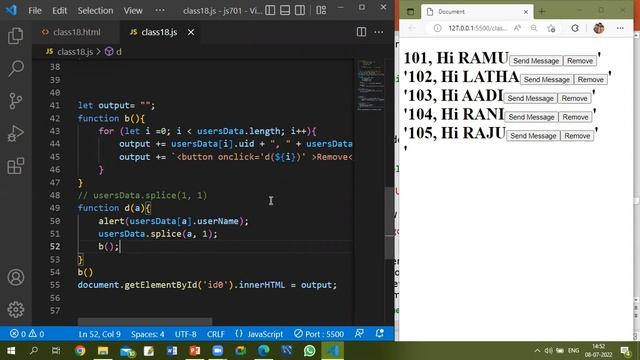Open the Source Control view

(16, 101)
